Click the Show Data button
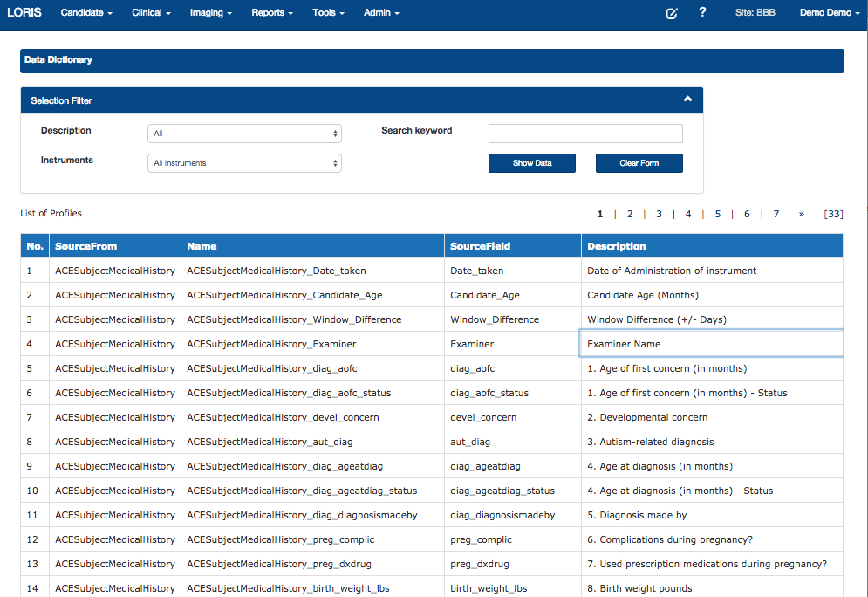Screen dimensions: 868x597 [532, 163]
